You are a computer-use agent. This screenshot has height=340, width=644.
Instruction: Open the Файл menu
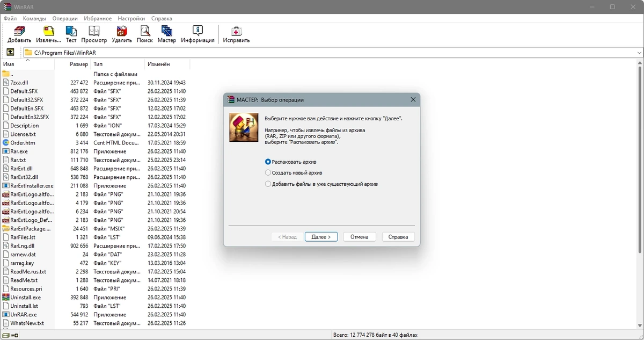(x=10, y=18)
